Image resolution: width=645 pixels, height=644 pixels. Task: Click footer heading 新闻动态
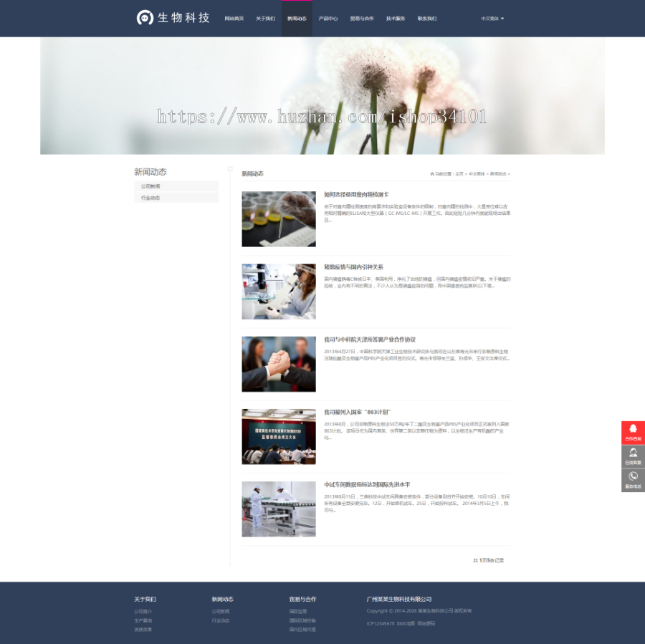[x=223, y=599]
